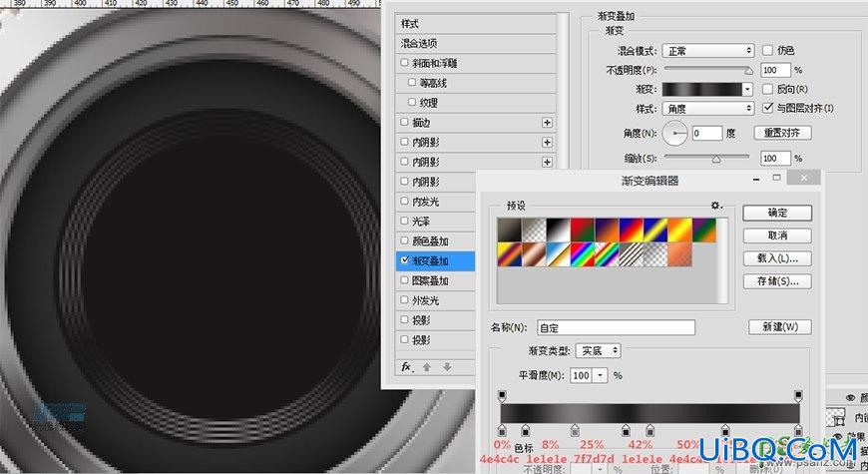Choose the chrome gradient preset
The height and width of the screenshot is (474, 868).
[x=558, y=254]
